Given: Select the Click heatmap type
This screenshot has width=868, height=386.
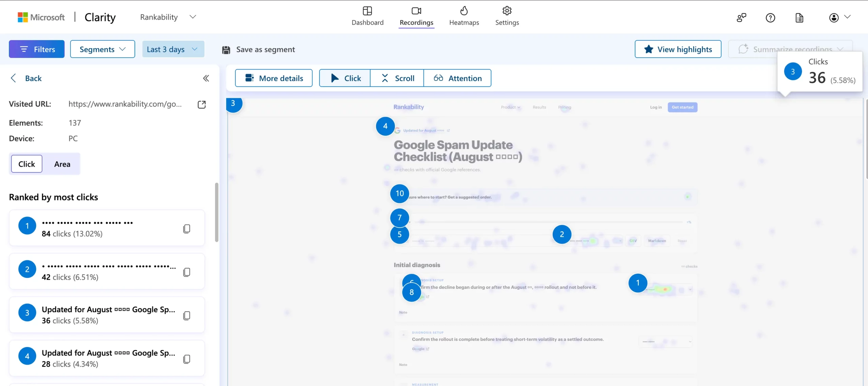Looking at the screenshot, I should click(x=345, y=78).
